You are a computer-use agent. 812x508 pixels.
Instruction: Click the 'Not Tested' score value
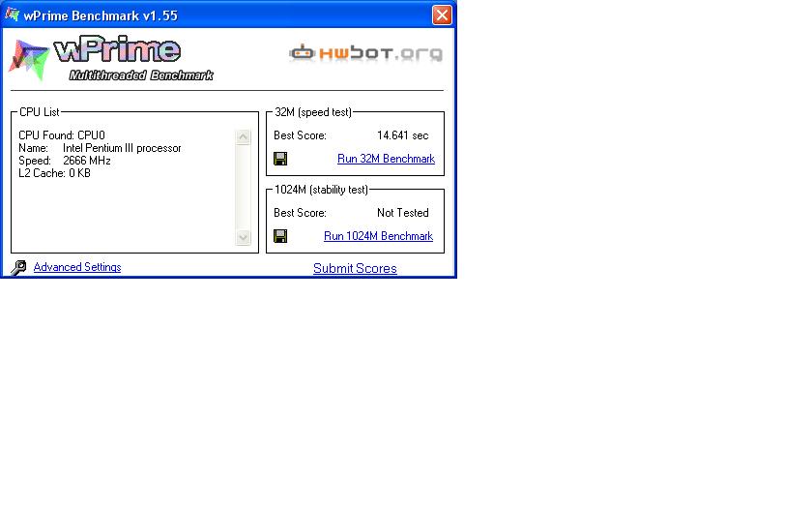tap(402, 213)
